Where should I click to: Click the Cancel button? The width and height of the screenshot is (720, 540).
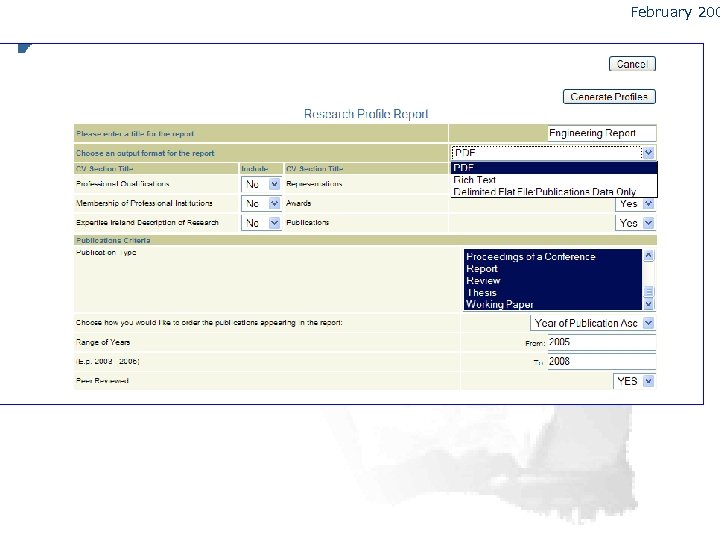(x=632, y=64)
